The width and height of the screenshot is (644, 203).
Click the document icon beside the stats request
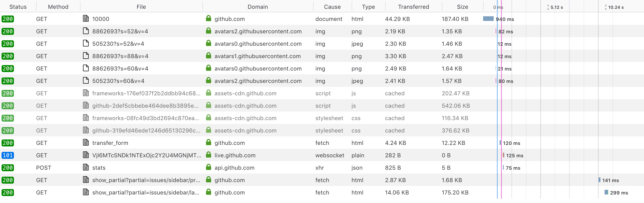tap(86, 168)
